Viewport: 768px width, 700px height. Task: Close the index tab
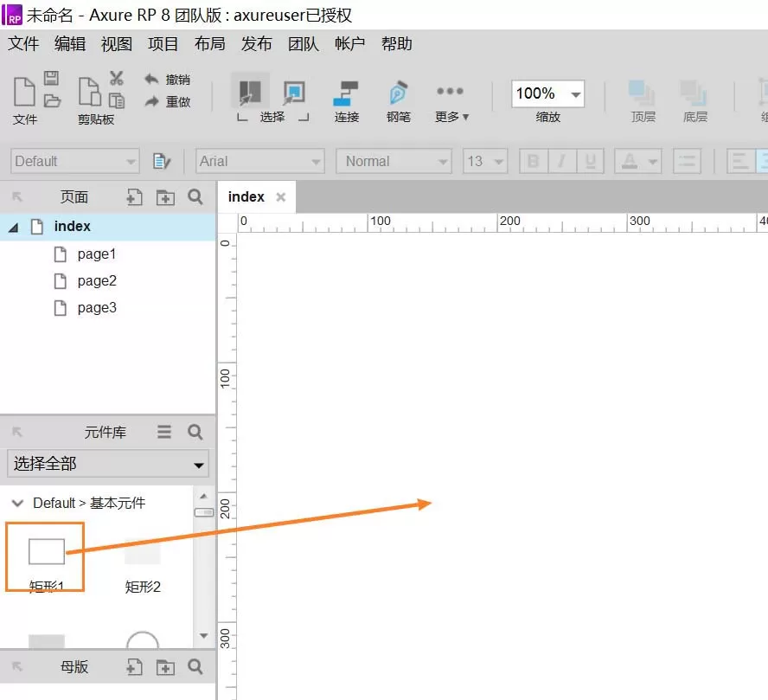(281, 197)
